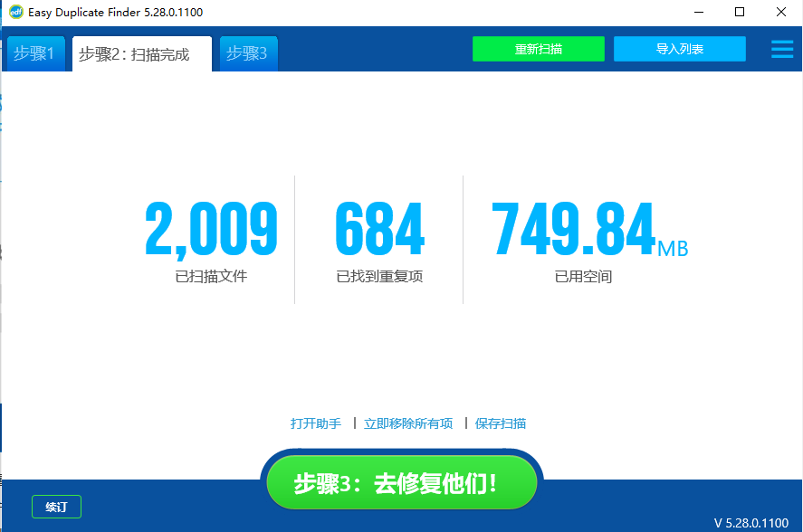
Task: Open the 打开助手 link
Action: (316, 423)
